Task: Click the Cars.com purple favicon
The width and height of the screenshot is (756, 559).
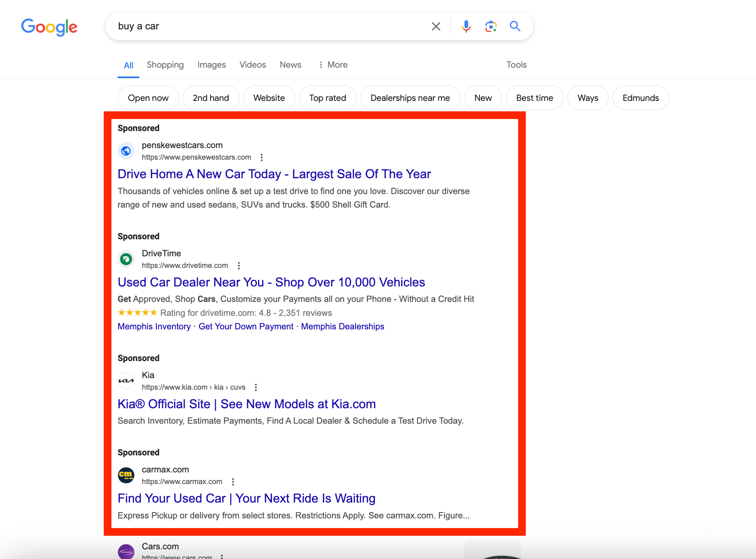Action: pyautogui.click(x=126, y=551)
